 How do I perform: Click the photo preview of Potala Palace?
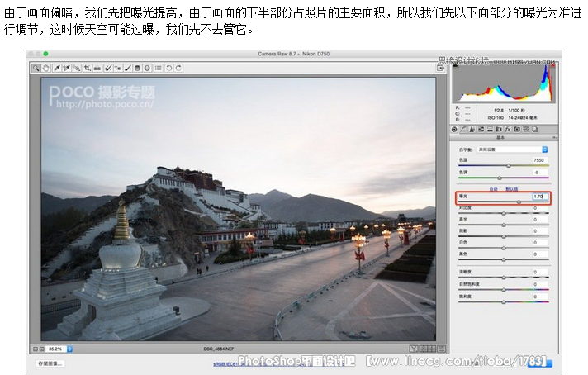(239, 209)
